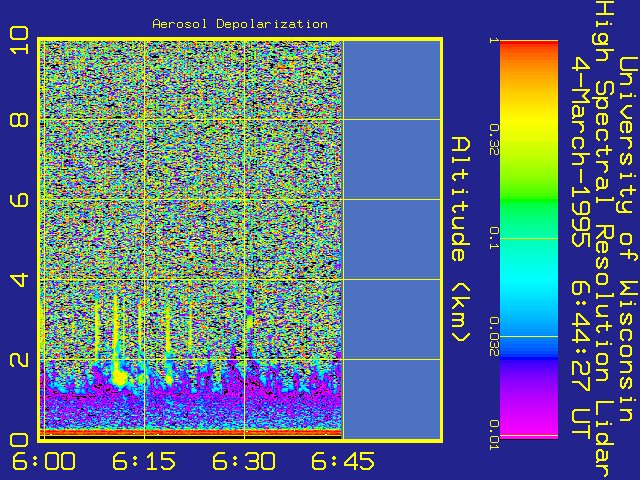This screenshot has height=480, width=640.
Task: Click the '0.032' color scale label
Action: coord(493,336)
